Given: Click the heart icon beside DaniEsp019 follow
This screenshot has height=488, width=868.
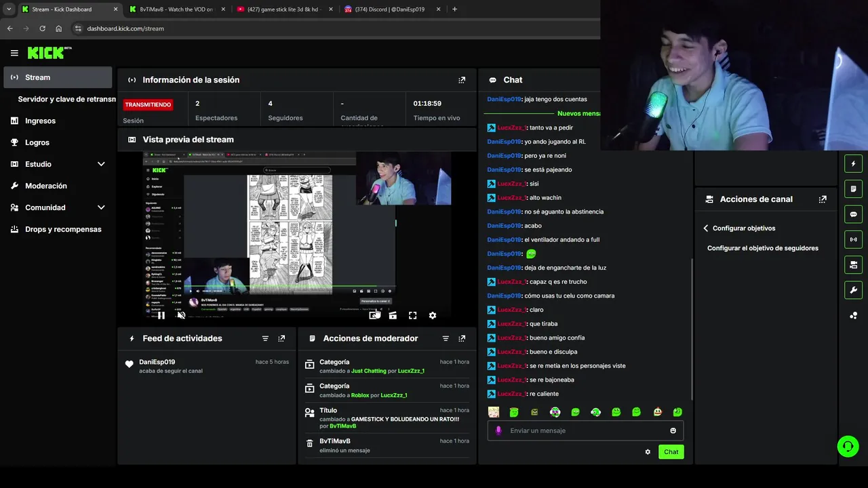Looking at the screenshot, I should click(130, 364).
